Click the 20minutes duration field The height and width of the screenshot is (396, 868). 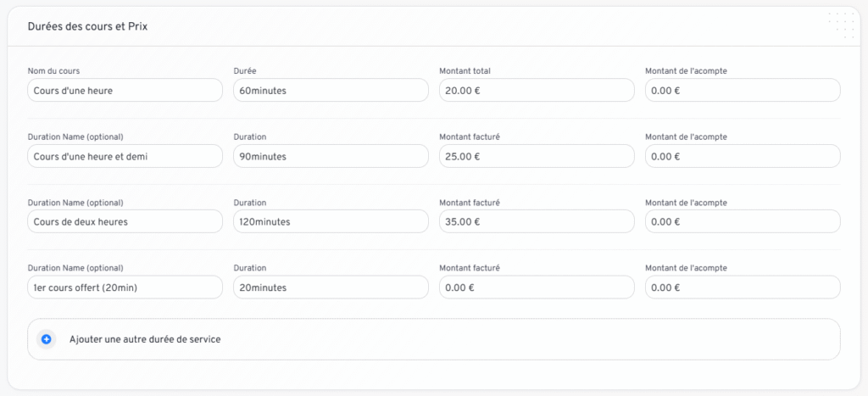coord(331,287)
